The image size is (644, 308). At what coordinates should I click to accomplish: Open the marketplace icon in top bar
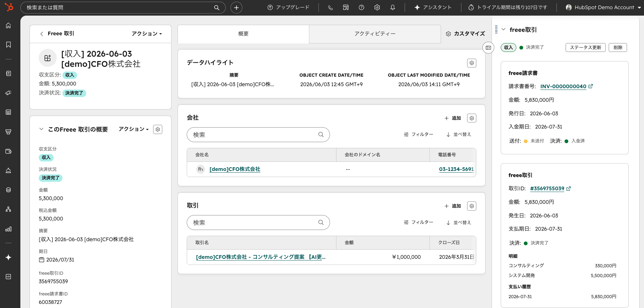346,7
